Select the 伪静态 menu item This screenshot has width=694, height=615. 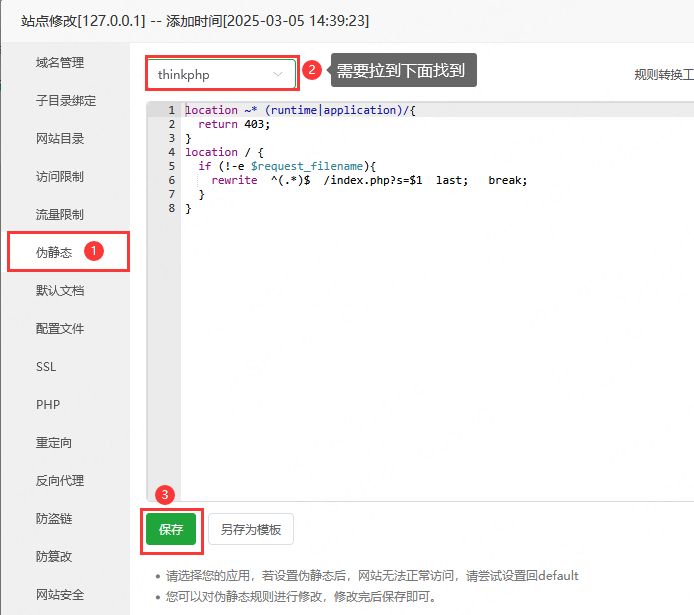click(54, 252)
